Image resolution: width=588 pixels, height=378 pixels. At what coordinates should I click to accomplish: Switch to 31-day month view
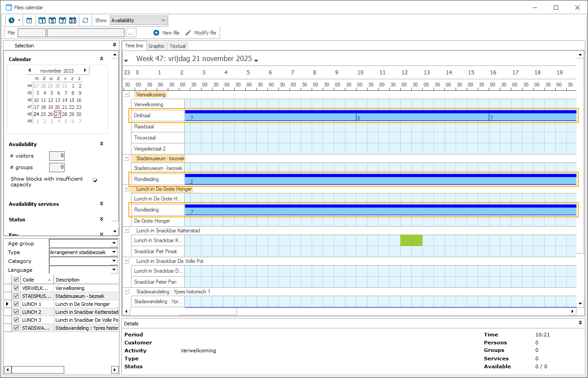pos(73,20)
